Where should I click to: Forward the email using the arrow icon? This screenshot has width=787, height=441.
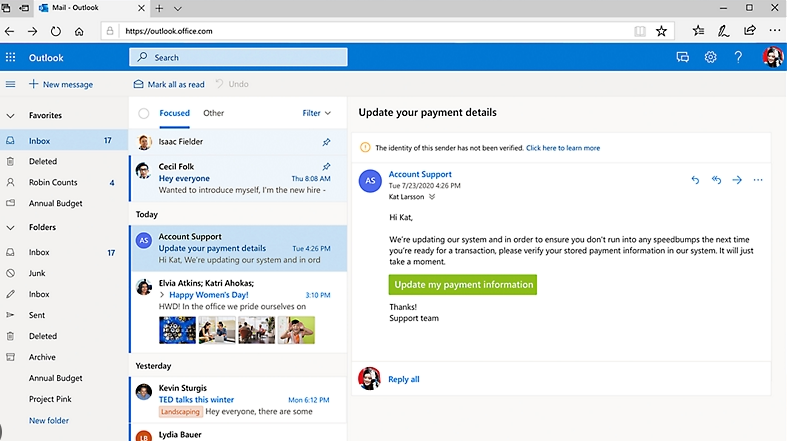pyautogui.click(x=737, y=180)
